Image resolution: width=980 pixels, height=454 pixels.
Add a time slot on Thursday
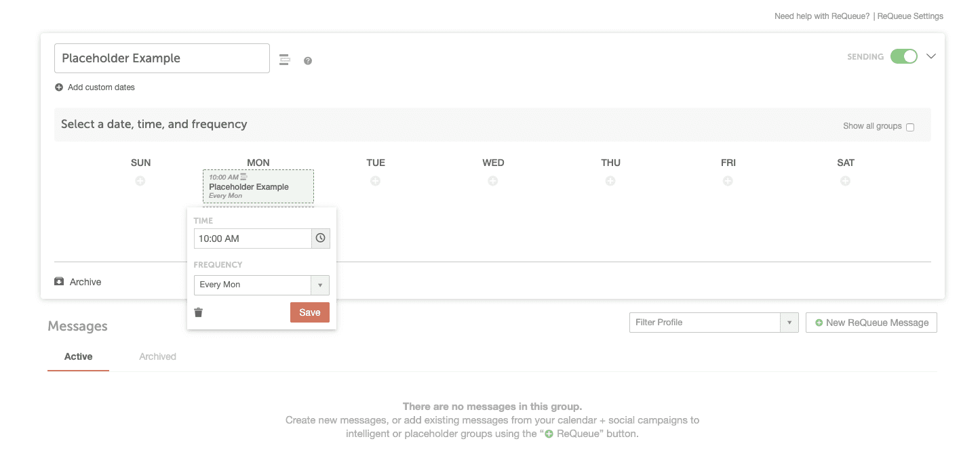tap(610, 181)
